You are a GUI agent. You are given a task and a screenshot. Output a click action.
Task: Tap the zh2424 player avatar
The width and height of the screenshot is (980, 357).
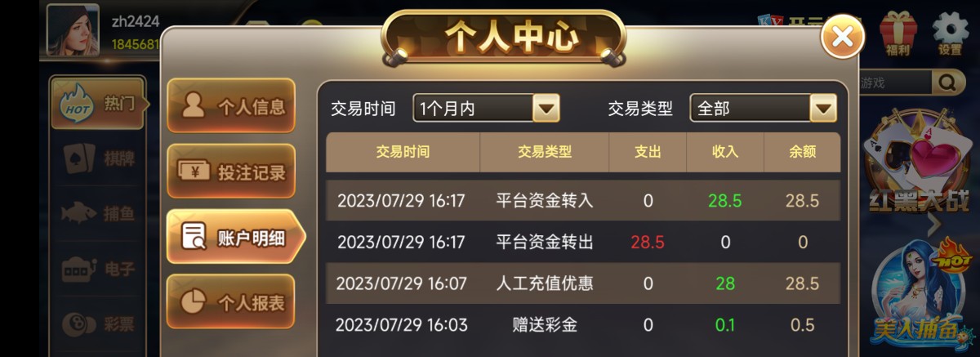(x=73, y=30)
